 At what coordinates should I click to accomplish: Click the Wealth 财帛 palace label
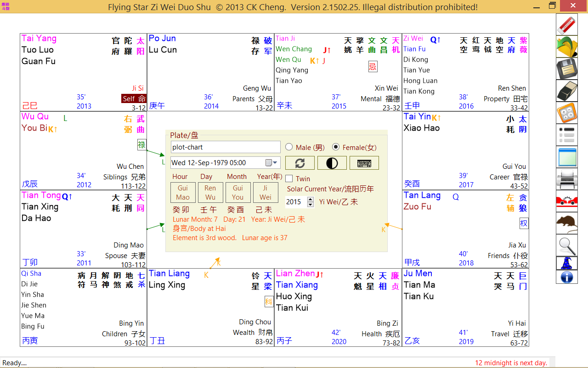(x=253, y=332)
